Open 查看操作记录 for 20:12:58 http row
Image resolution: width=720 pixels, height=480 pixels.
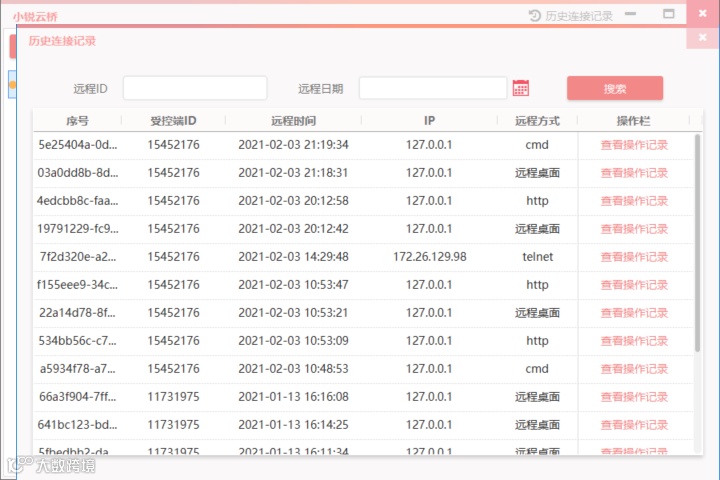[634, 201]
